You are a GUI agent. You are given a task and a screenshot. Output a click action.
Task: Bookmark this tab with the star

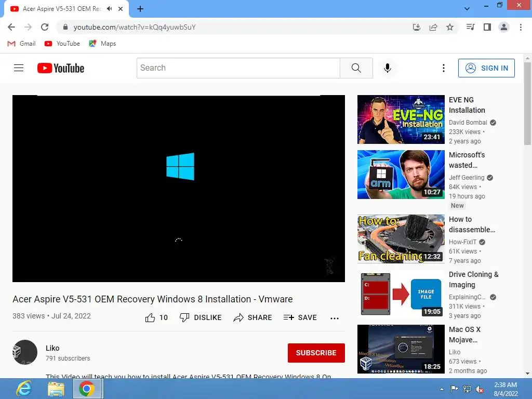(450, 27)
